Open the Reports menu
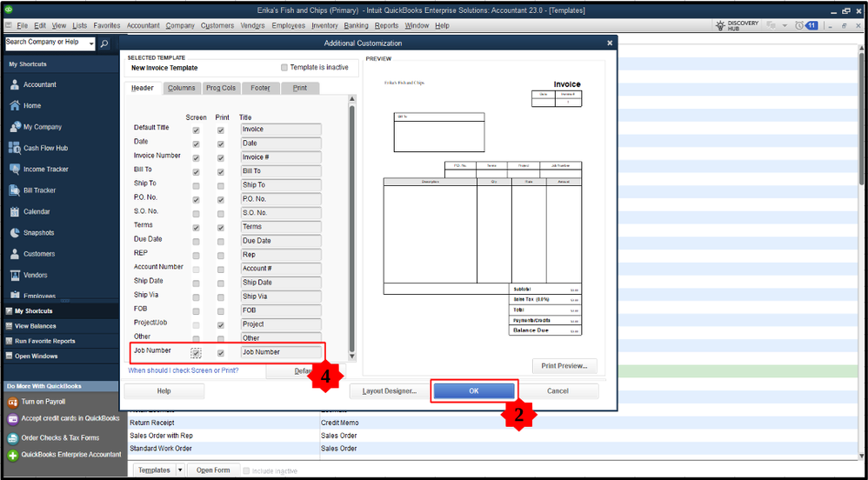The image size is (868, 480). tap(386, 25)
